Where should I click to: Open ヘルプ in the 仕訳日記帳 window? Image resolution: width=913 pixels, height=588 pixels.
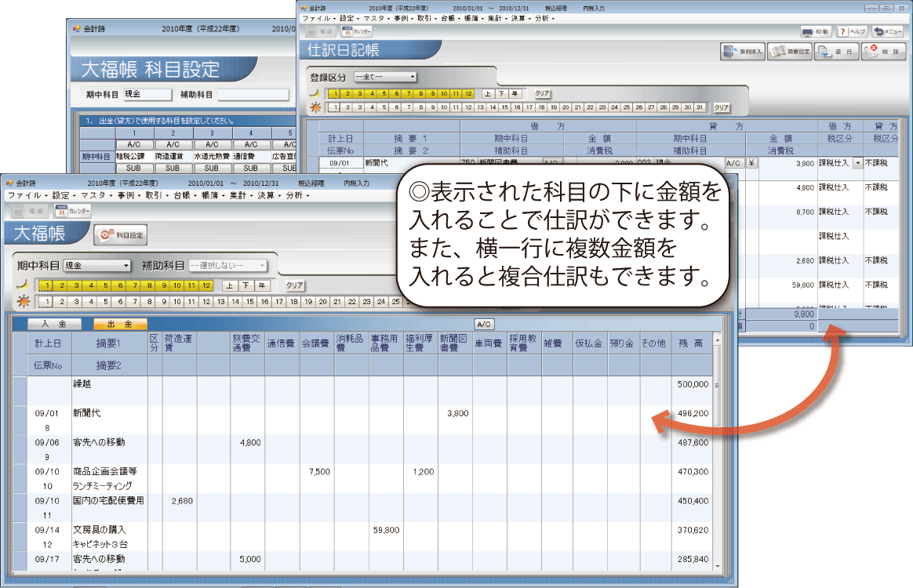(852, 32)
